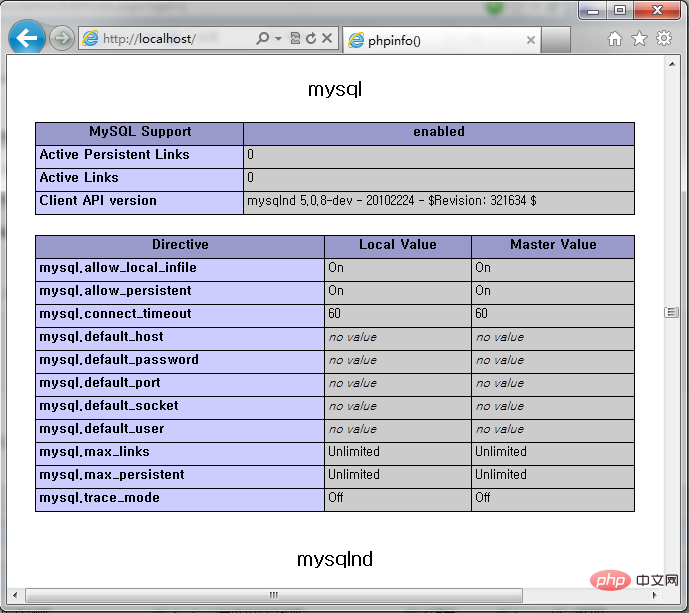Image resolution: width=689 pixels, height=613 pixels.
Task: Click the Search magnifier in address bar
Action: click(x=262, y=38)
